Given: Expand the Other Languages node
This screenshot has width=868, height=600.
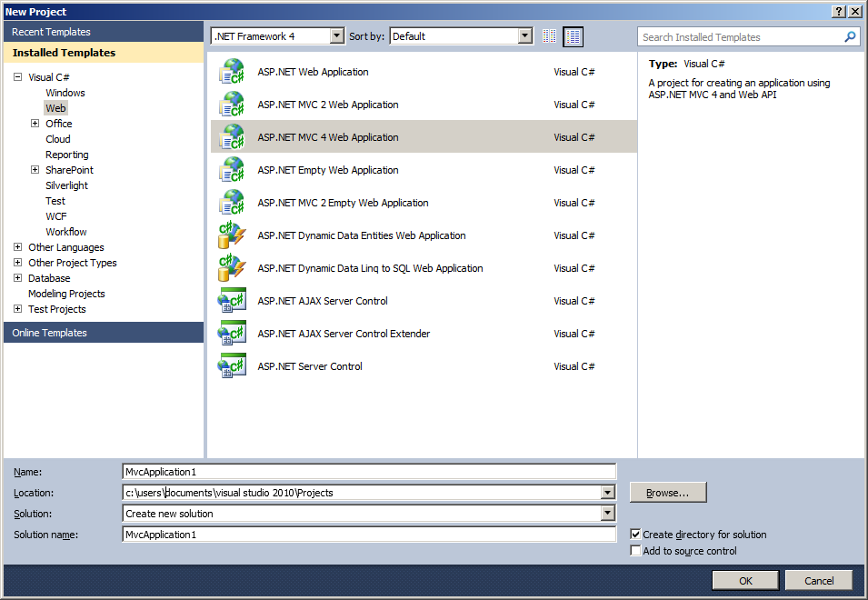Looking at the screenshot, I should tap(17, 247).
